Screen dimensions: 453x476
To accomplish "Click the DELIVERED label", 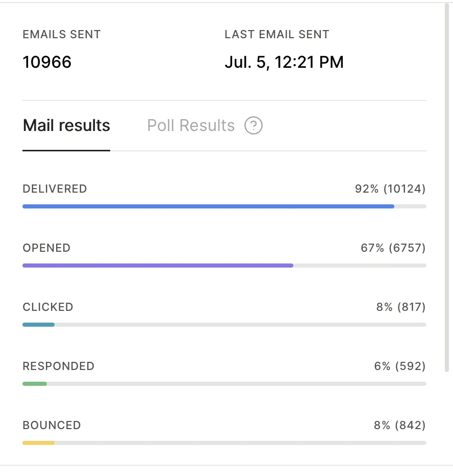I will (55, 189).
